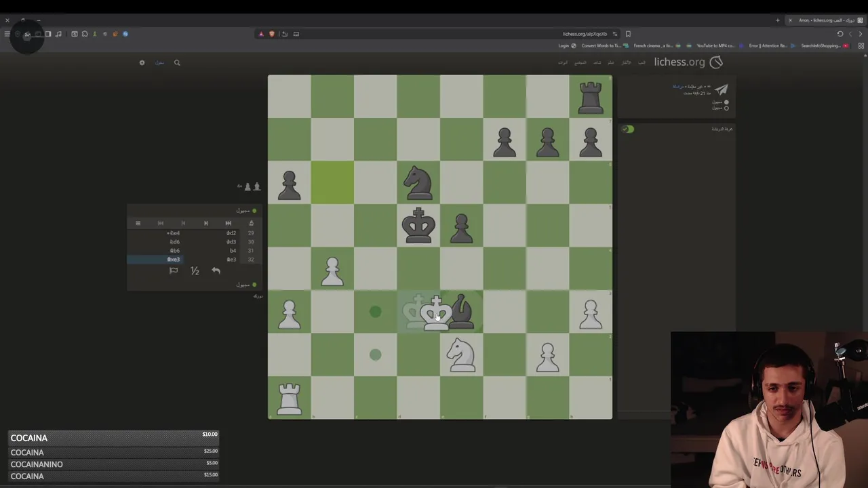Click the sign-in link beside gear
The height and width of the screenshot is (488, 868).
tap(159, 62)
